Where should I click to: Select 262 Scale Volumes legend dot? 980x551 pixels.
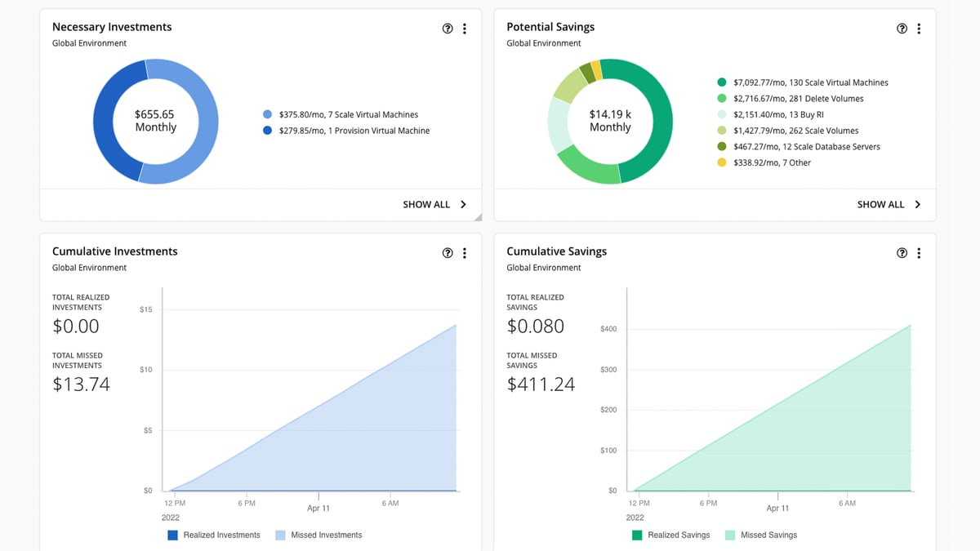[x=722, y=131]
